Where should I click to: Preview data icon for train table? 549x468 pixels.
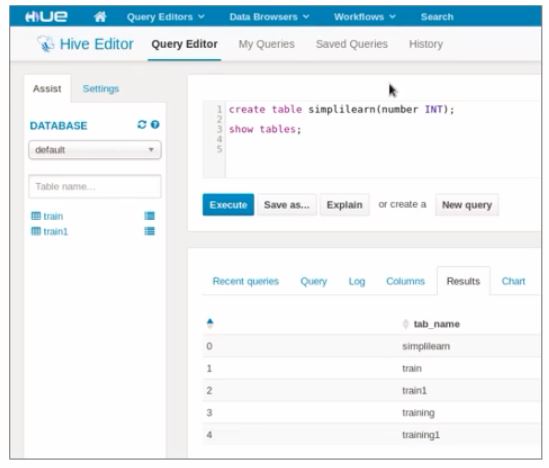tap(150, 216)
